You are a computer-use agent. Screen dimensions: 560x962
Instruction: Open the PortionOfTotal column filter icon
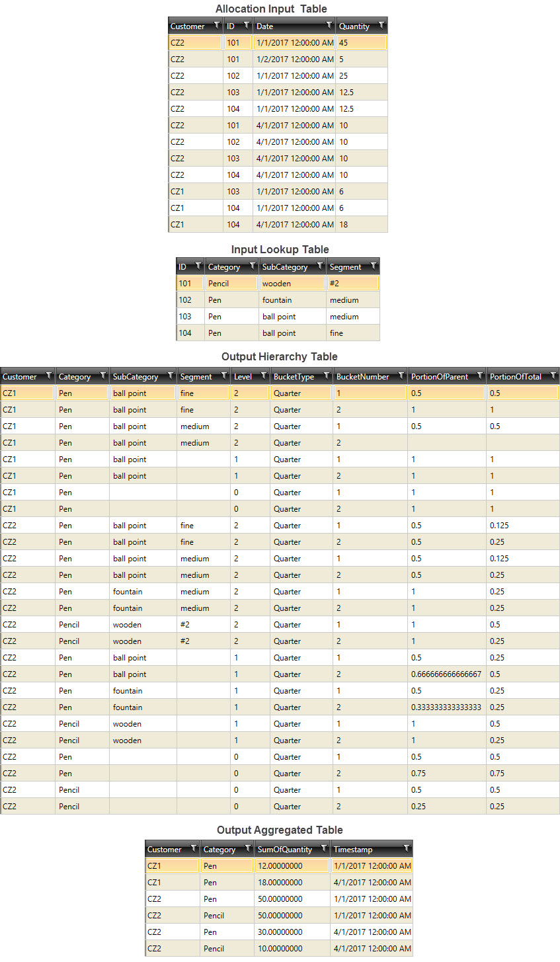553,376
